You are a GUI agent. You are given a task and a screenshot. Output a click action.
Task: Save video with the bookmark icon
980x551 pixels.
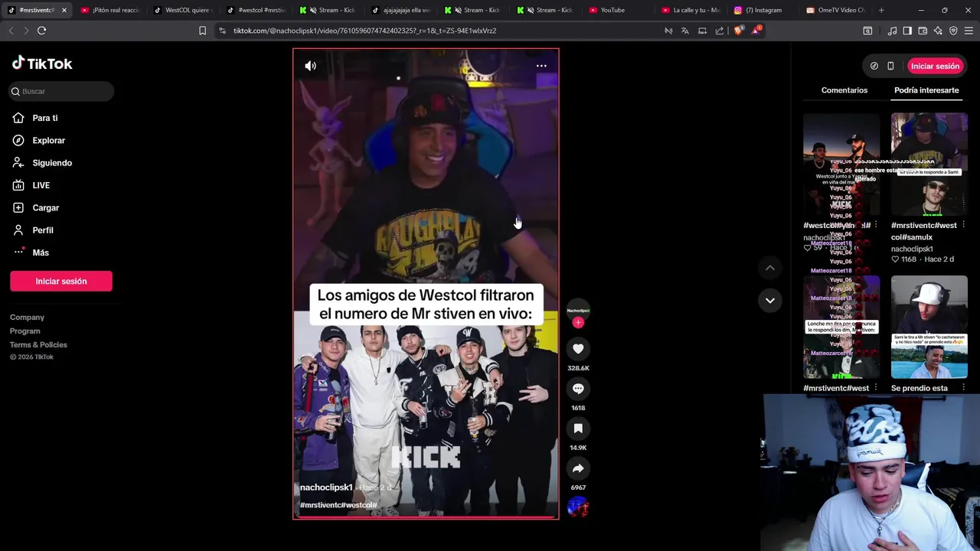click(578, 429)
